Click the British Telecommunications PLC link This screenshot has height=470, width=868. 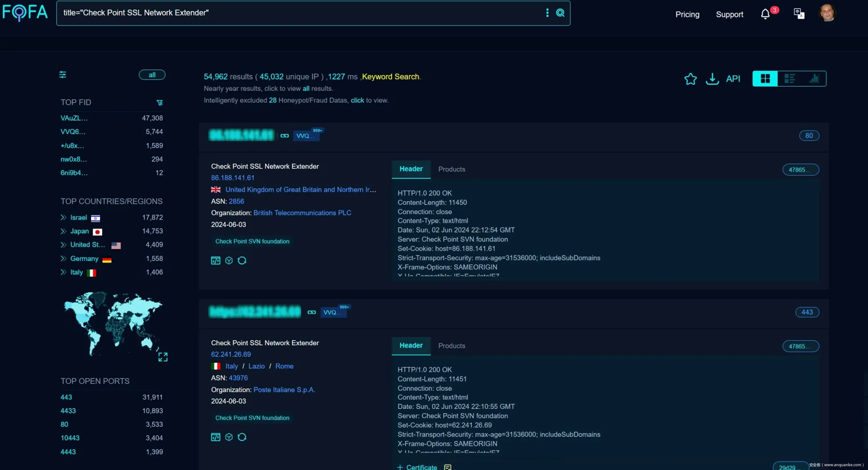point(302,213)
